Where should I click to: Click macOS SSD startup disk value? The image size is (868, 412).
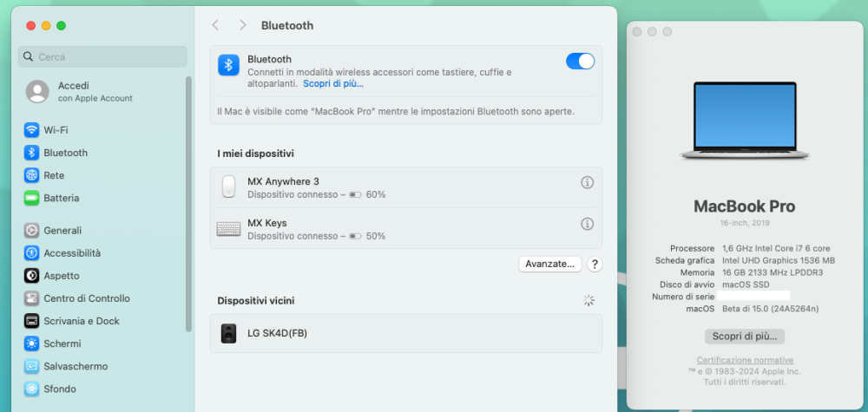(x=746, y=284)
